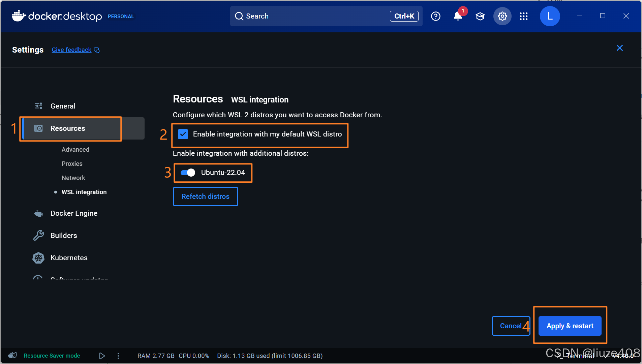This screenshot has width=642, height=364.
Task: Click the Builders wrench icon
Action: click(38, 235)
